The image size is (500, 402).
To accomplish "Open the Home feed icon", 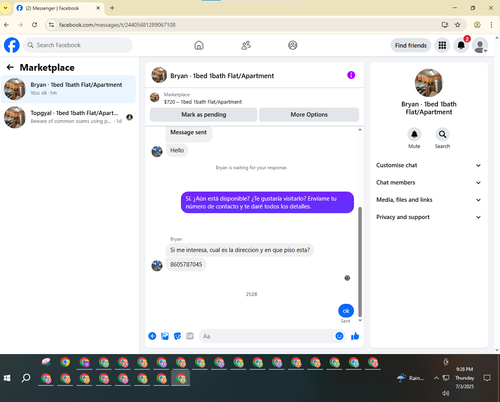I will tap(199, 45).
